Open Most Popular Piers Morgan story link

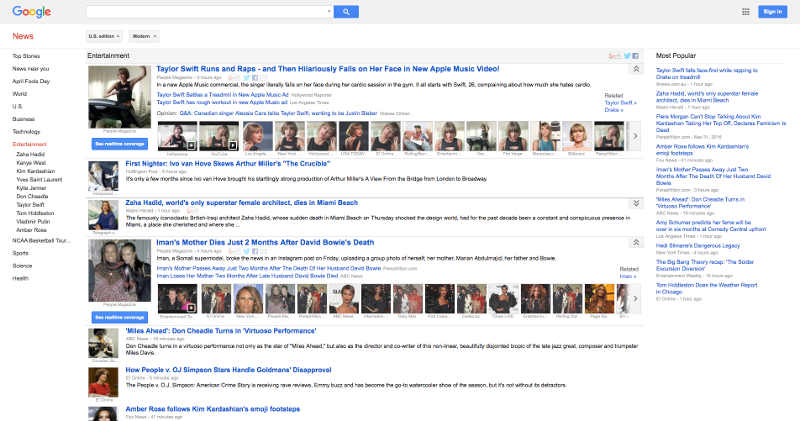coord(721,123)
